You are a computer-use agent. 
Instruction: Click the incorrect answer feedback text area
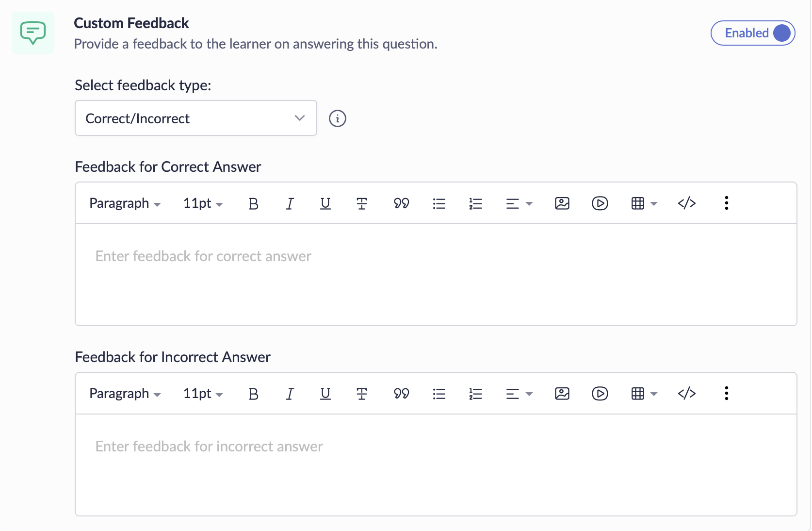pos(436,465)
